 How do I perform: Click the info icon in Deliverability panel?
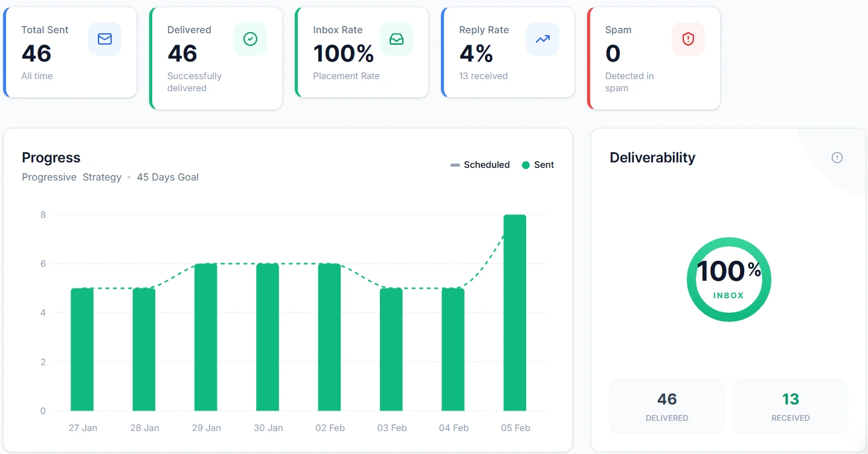coord(837,158)
